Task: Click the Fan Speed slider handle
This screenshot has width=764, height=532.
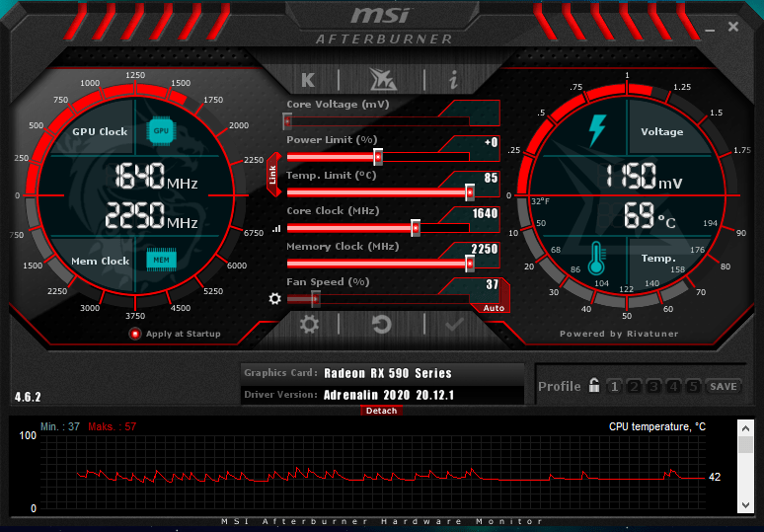Action: tap(316, 299)
